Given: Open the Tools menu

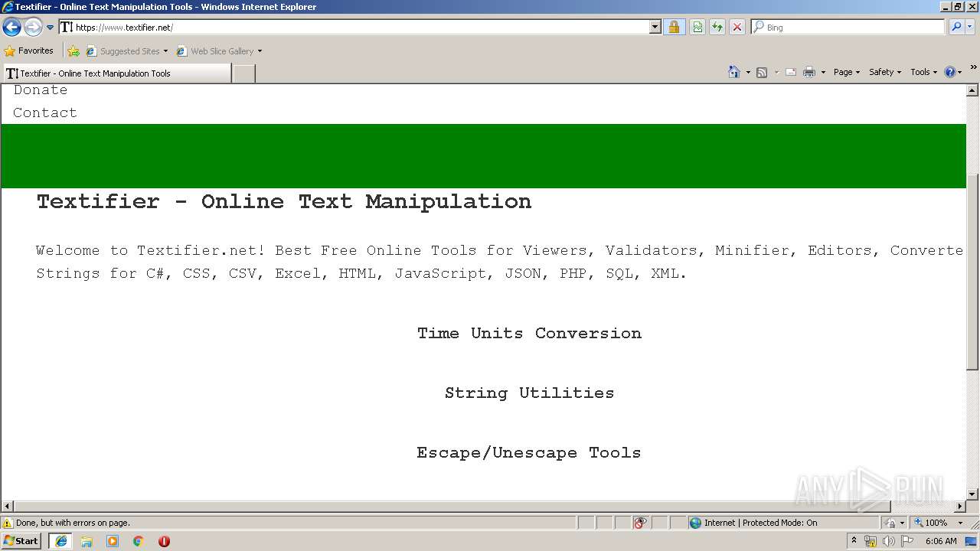Looking at the screenshot, I should point(923,72).
